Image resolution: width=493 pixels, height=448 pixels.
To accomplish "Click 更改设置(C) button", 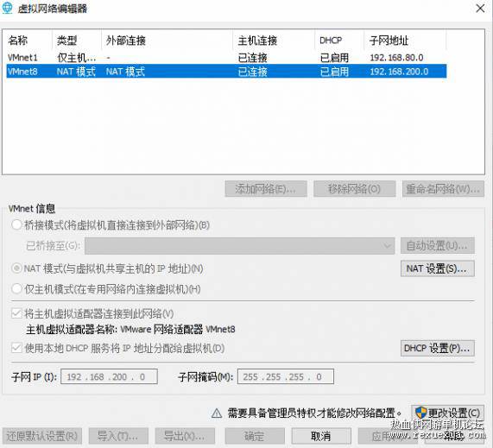I will [x=448, y=413].
